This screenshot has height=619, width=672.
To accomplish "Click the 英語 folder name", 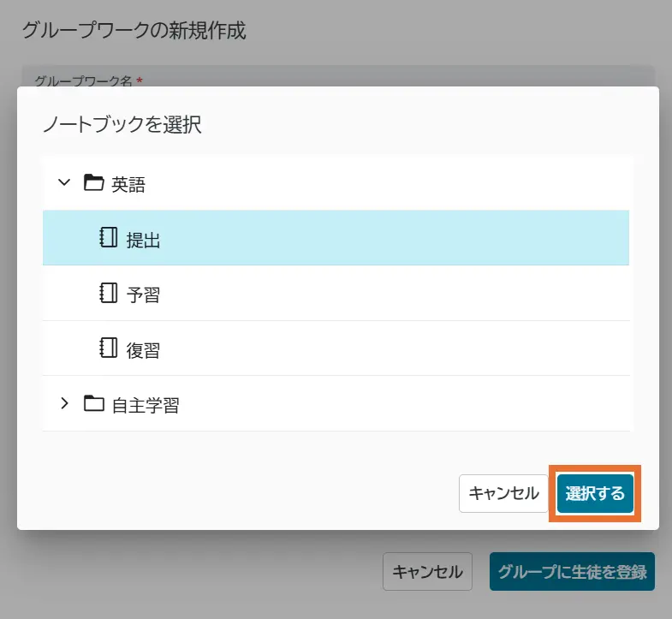I will (x=128, y=184).
